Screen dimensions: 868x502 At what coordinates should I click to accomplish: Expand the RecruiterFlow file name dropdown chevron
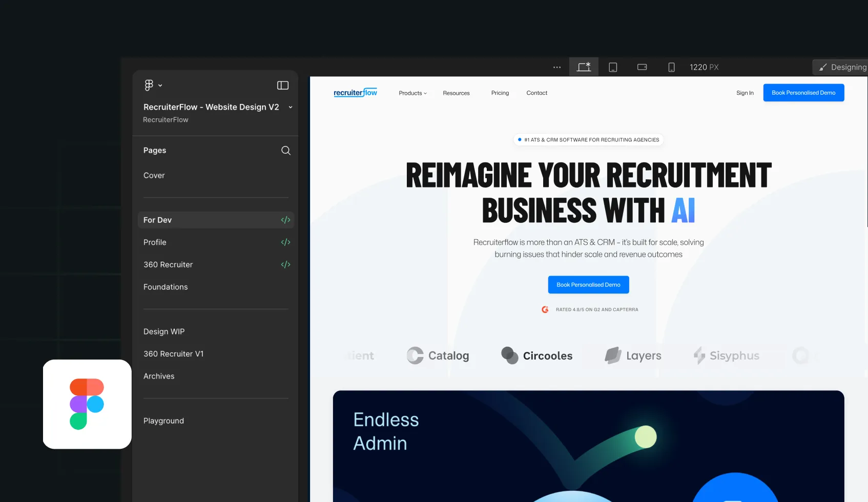pos(291,107)
